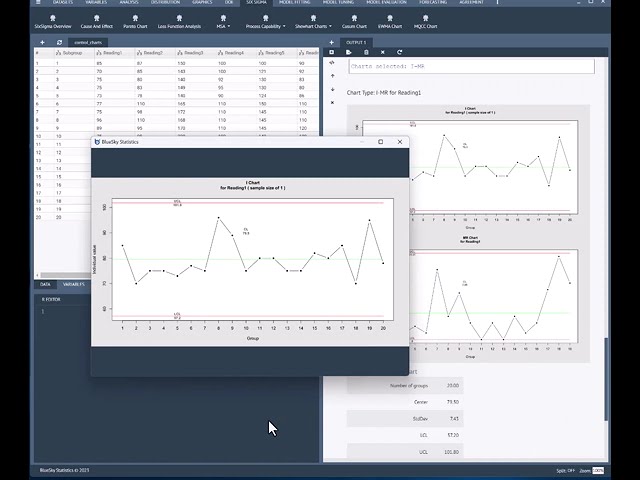
Task: Select the OUTPUT 1 tab
Action: 356,42
